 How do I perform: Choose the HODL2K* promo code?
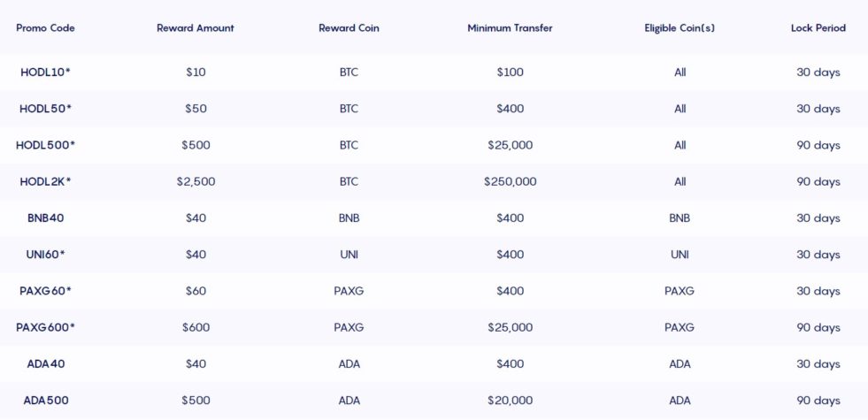[x=45, y=182]
